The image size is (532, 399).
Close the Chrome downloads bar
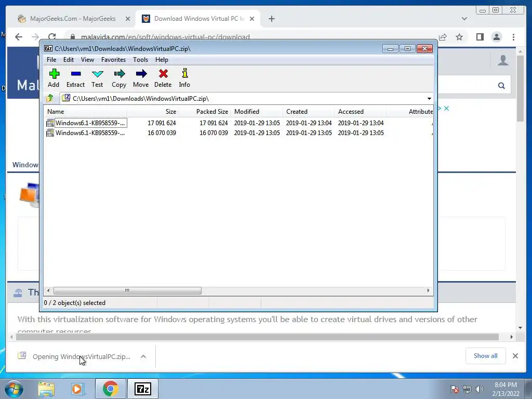coord(515,356)
